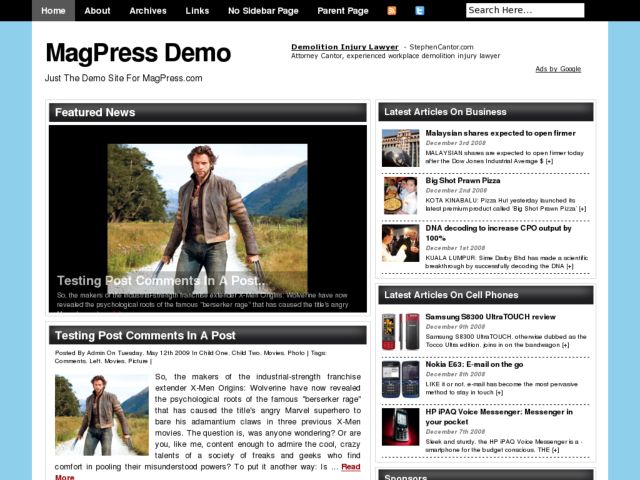This screenshot has height=480, width=640.
Task: Select the Picture tag link
Action: coord(138,361)
